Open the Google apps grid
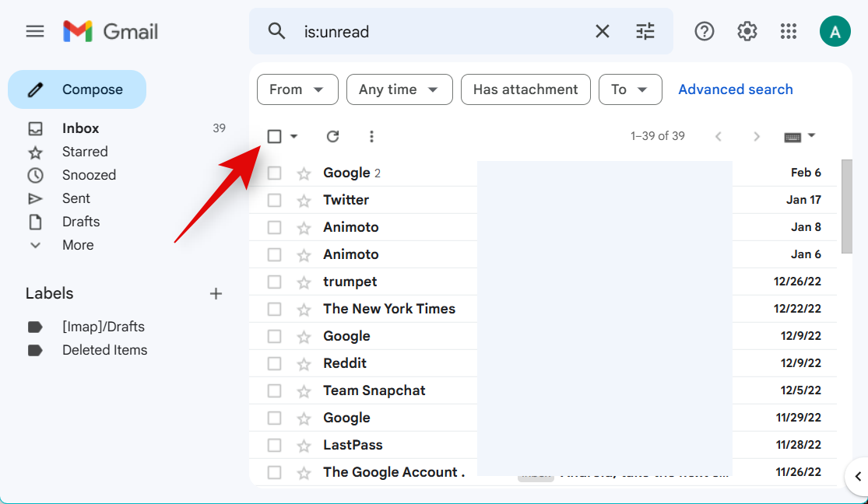Screen dimensions: 868x504 tap(789, 31)
